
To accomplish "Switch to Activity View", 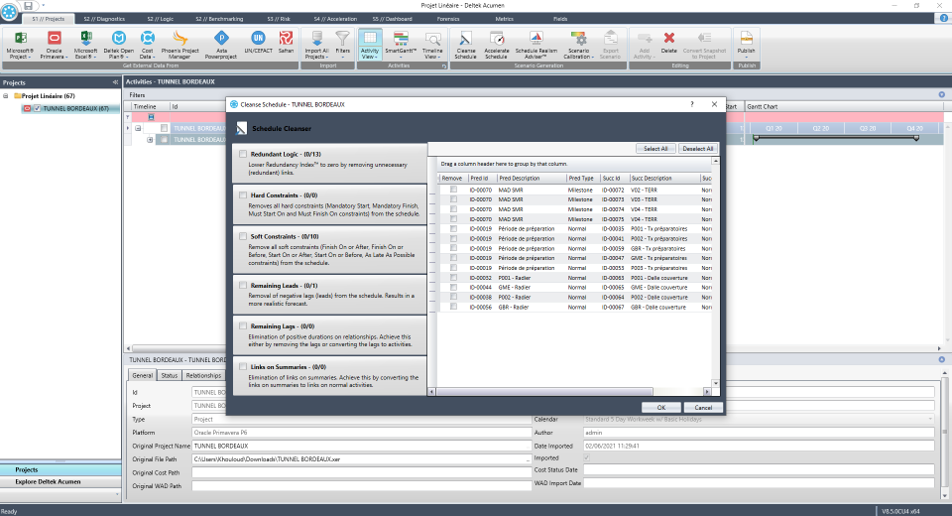I will point(370,44).
